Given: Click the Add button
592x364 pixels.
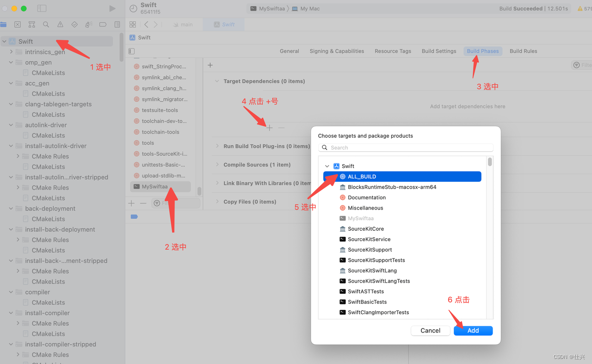Looking at the screenshot, I should pos(473,331).
